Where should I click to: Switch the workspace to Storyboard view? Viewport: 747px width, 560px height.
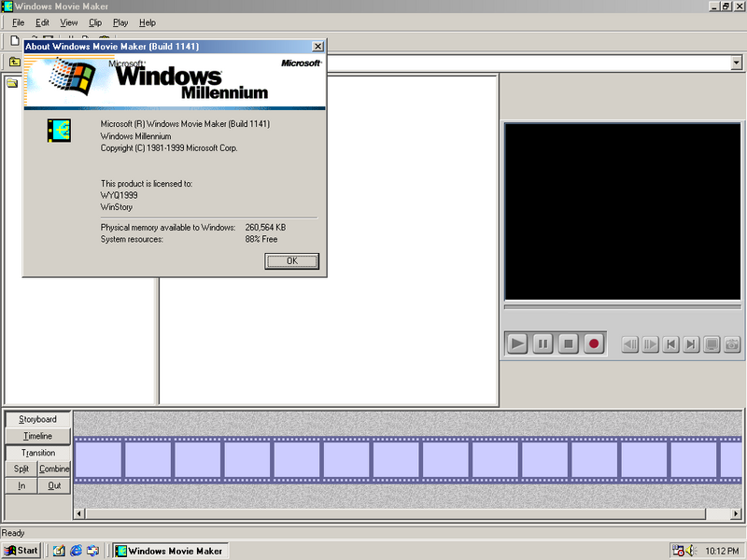(37, 419)
